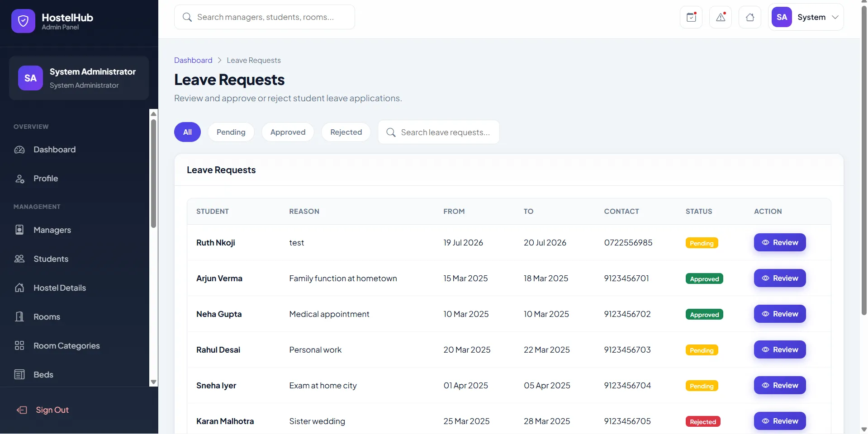Click the Sign Out arrow icon
Viewport: 868px width, 434px height.
point(22,410)
